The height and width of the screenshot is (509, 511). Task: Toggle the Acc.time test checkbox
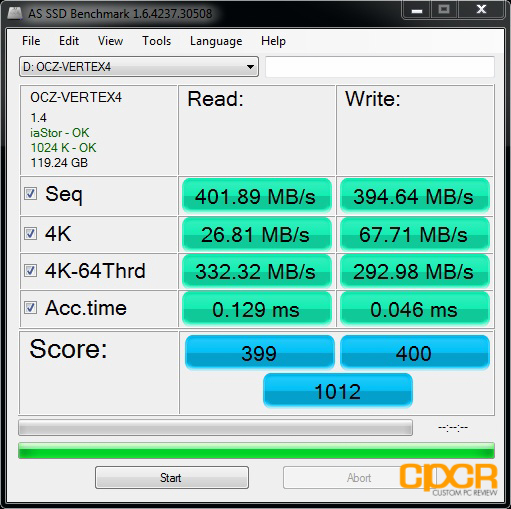tap(30, 307)
